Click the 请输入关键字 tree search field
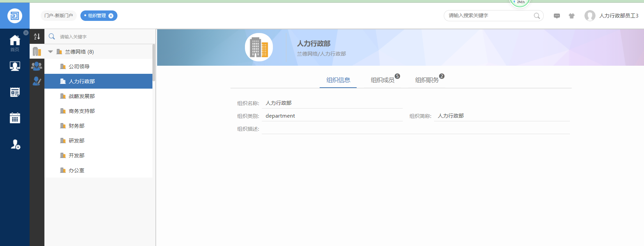644x246 pixels. (x=101, y=37)
